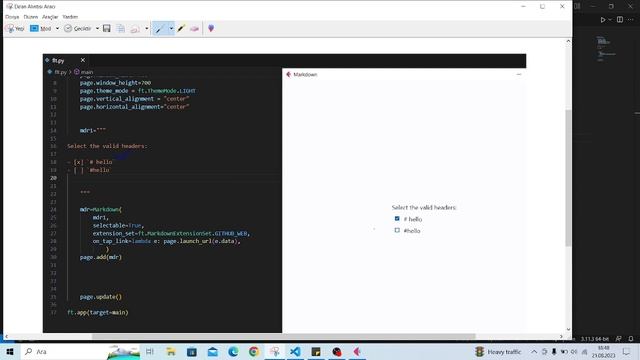Open the Flet app taskbar icon
The width and height of the screenshot is (640, 360).
click(x=357, y=351)
